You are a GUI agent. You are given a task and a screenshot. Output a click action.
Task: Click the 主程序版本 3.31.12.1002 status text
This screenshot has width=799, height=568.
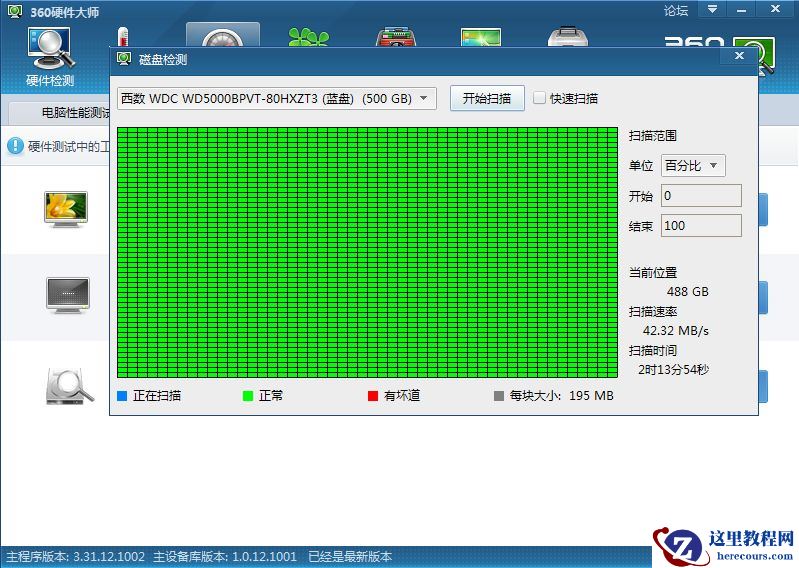pyautogui.click(x=75, y=556)
